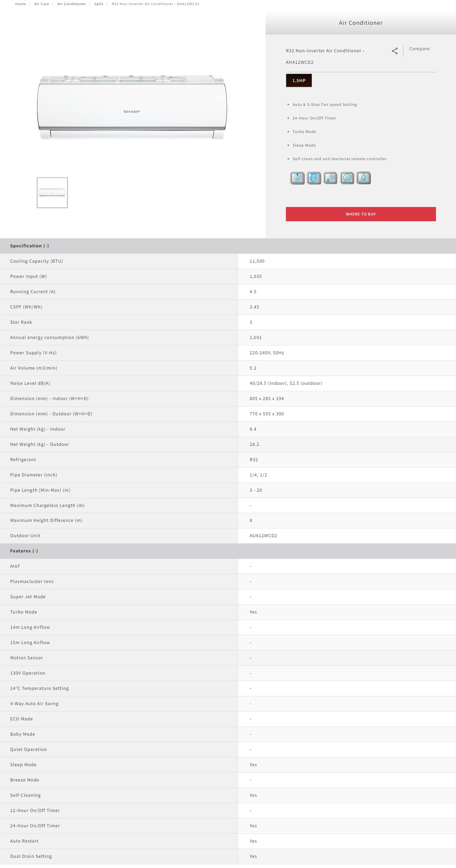The height and width of the screenshot is (868, 456).
Task: Click the share icon
Action: click(395, 51)
